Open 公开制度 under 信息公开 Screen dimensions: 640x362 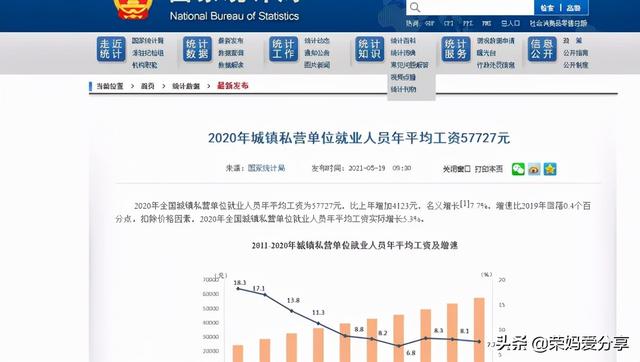(x=576, y=65)
